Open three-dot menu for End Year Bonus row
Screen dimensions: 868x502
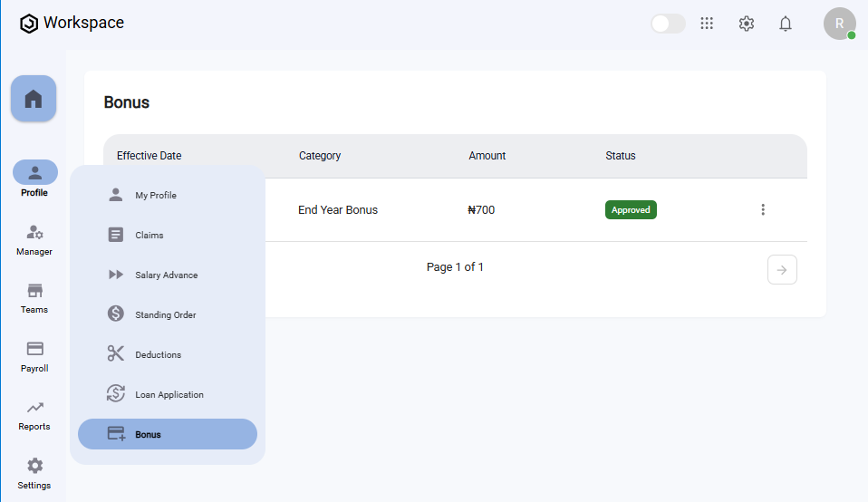(763, 210)
